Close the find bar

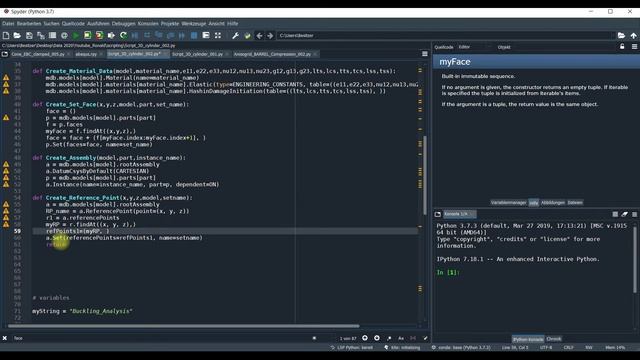pyautogui.click(x=4, y=338)
